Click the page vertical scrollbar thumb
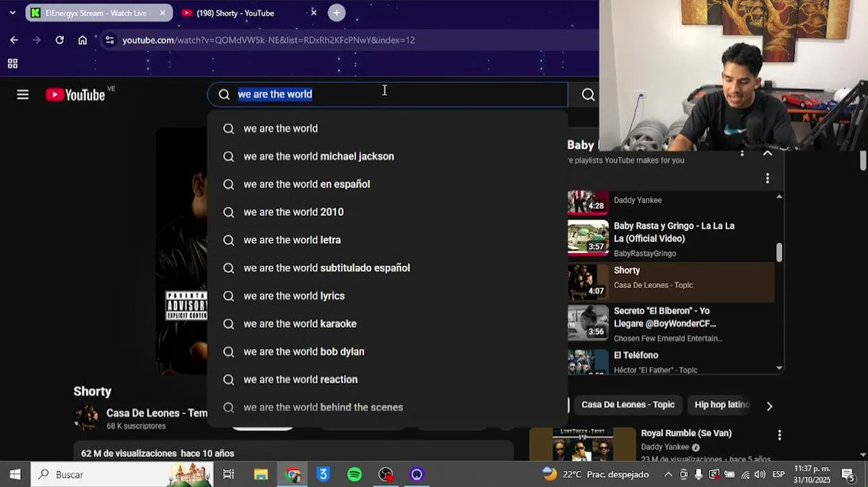Screen dimensions: 868x487 pos(863,160)
